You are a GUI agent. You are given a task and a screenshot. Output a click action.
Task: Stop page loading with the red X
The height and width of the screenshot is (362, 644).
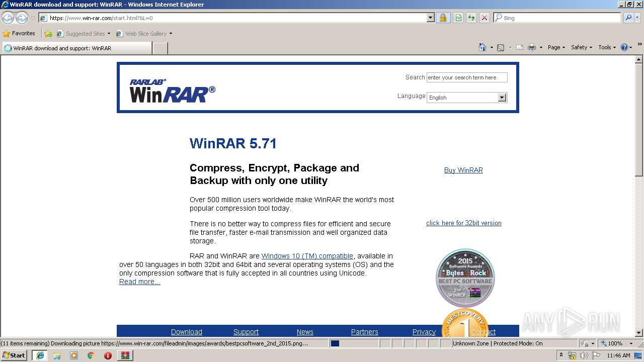point(484,18)
